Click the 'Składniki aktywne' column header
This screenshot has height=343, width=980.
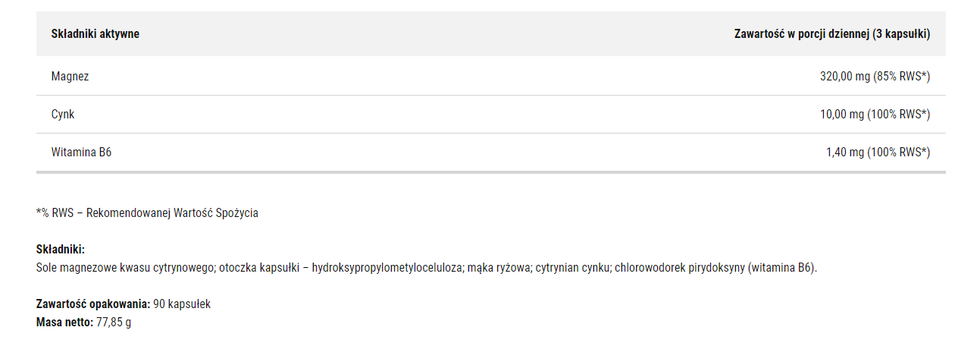(95, 33)
